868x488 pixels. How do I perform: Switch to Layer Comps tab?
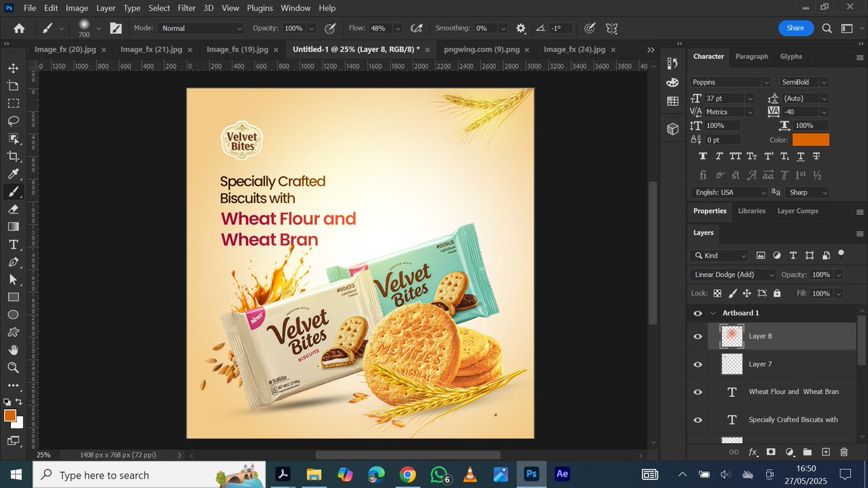tap(798, 211)
